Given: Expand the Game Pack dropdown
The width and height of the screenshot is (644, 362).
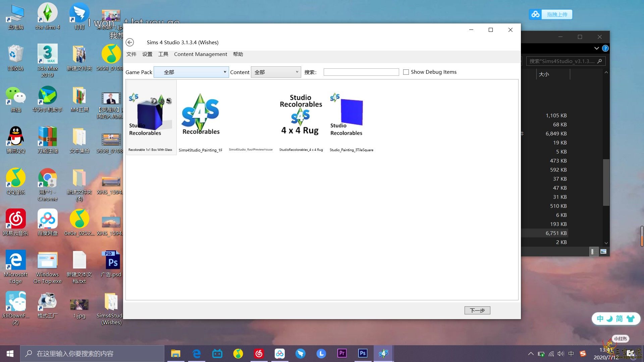Looking at the screenshot, I should (191, 72).
